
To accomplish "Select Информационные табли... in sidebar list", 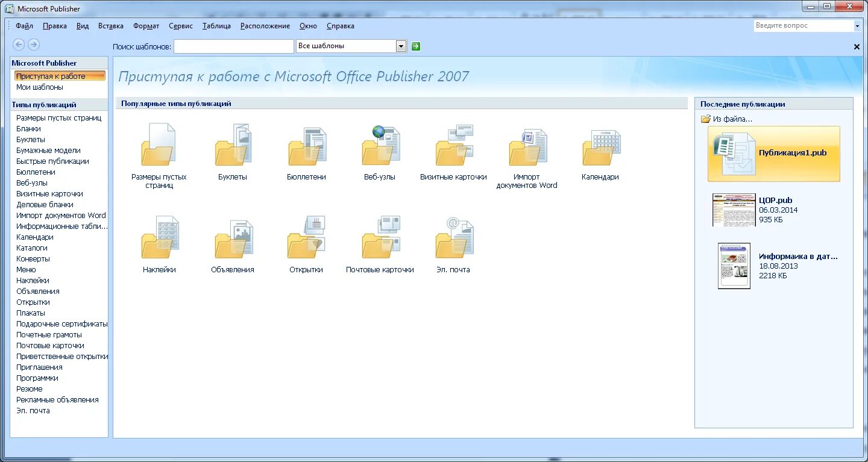I will 62,226.
